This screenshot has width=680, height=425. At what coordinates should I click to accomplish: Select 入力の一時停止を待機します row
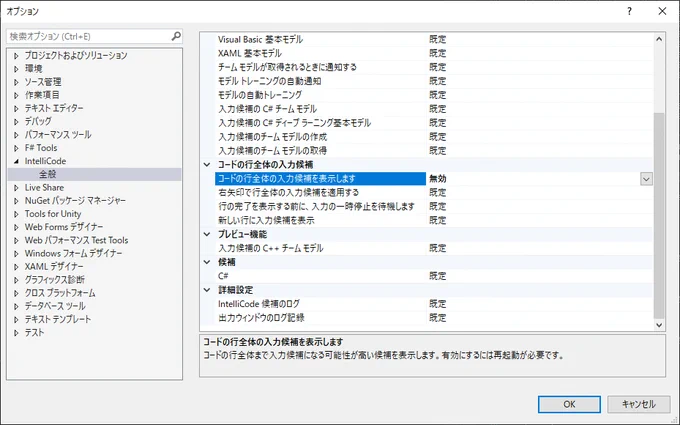pyautogui.click(x=434, y=206)
